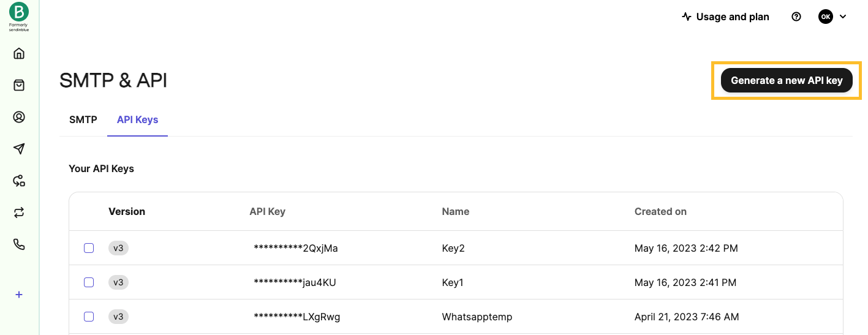
Task: Open the Automations icon in sidebar
Action: point(19,181)
